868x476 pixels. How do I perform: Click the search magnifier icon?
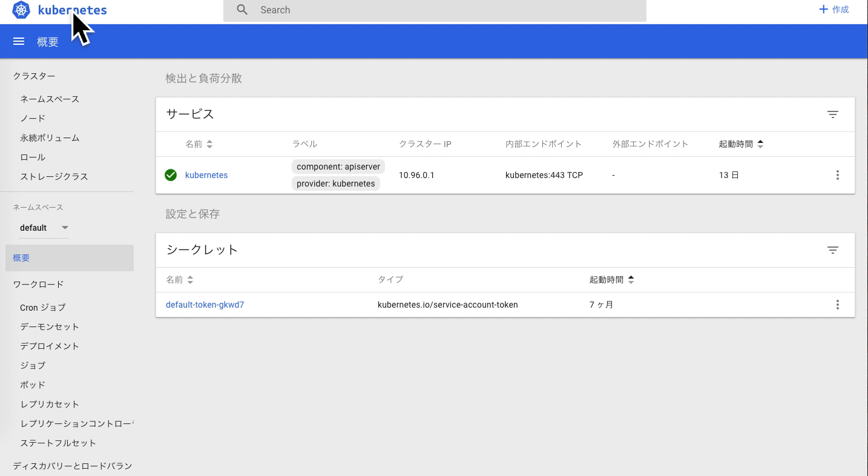tap(242, 10)
